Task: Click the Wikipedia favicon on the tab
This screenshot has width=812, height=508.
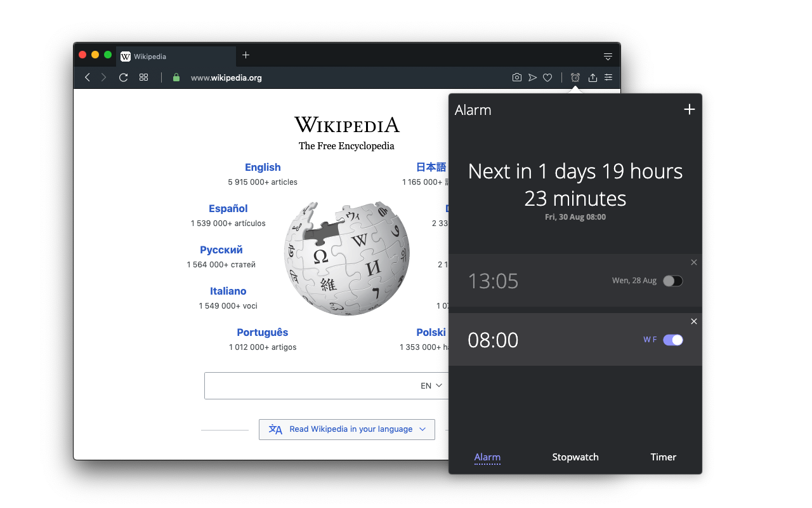Action: point(126,57)
